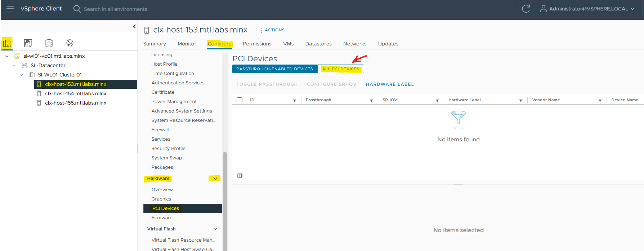Screen dimensions: 644x251
Task: Open Time Configuration settings
Action: click(x=173, y=74)
